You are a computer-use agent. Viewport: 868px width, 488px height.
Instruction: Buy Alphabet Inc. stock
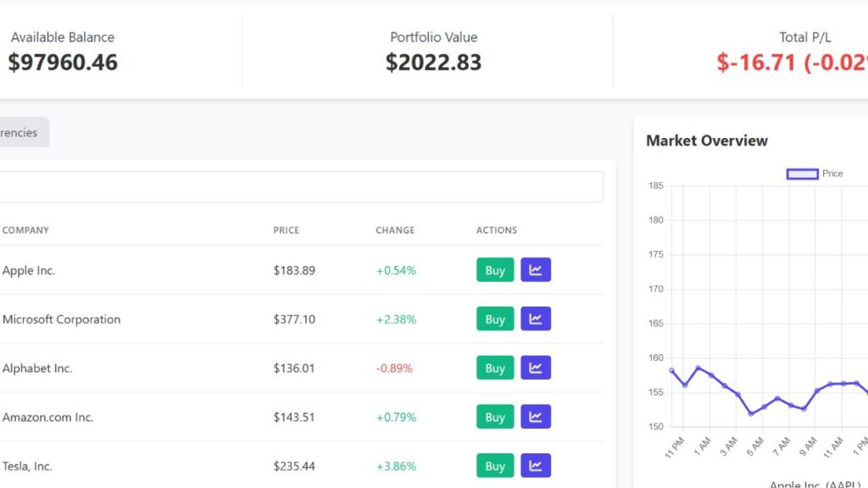click(495, 368)
